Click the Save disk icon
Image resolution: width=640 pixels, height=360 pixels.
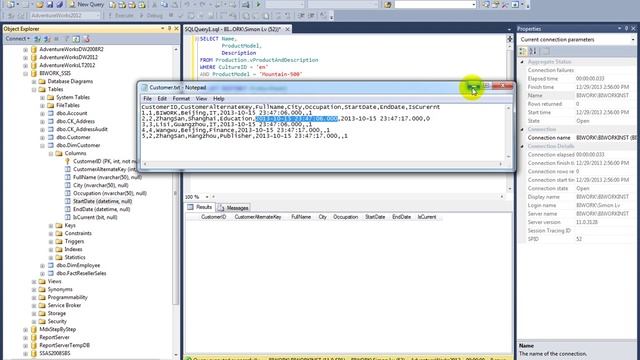pyautogui.click(x=49, y=4)
